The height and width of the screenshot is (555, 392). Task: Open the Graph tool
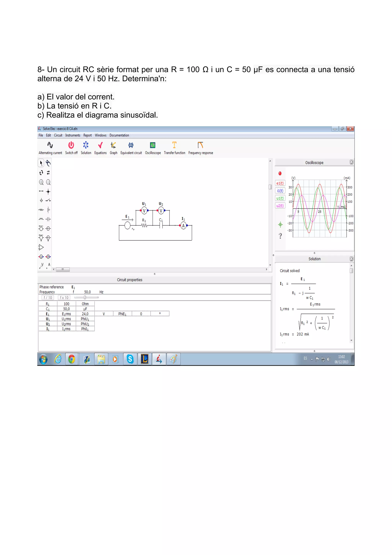pyautogui.click(x=114, y=148)
